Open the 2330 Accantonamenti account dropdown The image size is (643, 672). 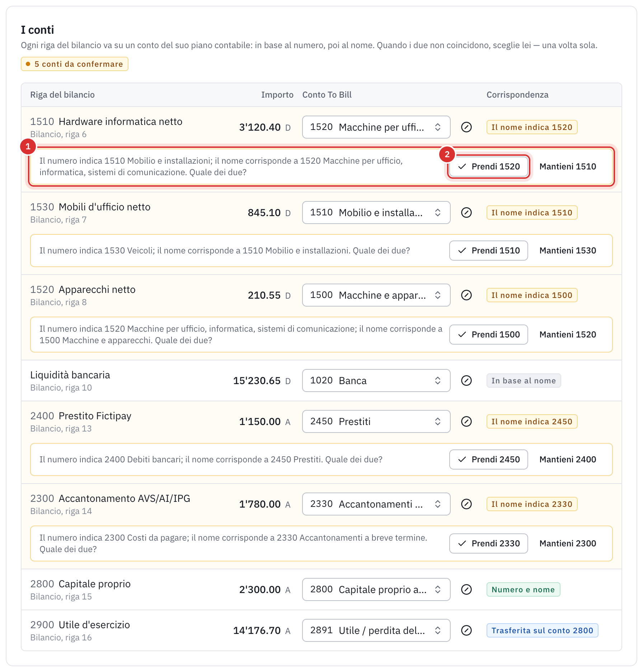coord(376,504)
